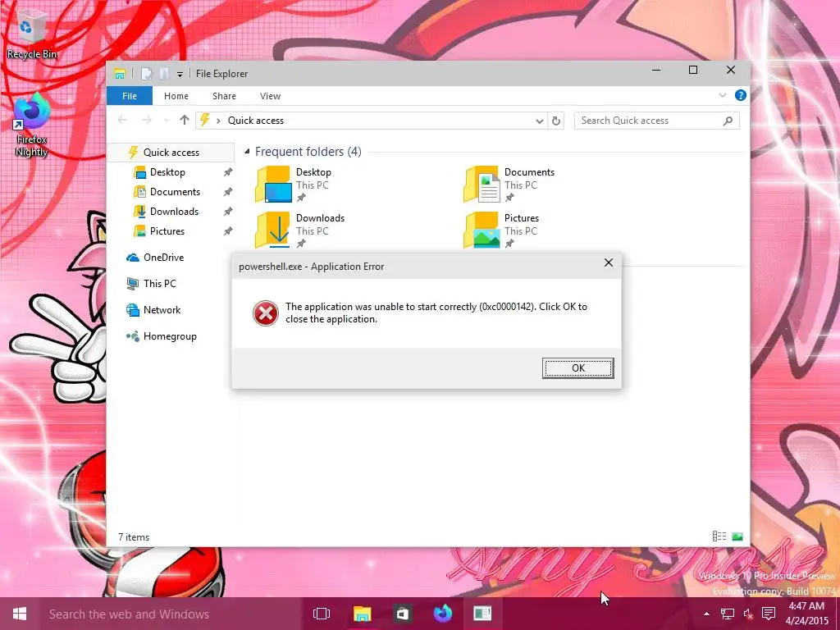
Task: Open the Share ribbon tab
Action: coord(224,96)
